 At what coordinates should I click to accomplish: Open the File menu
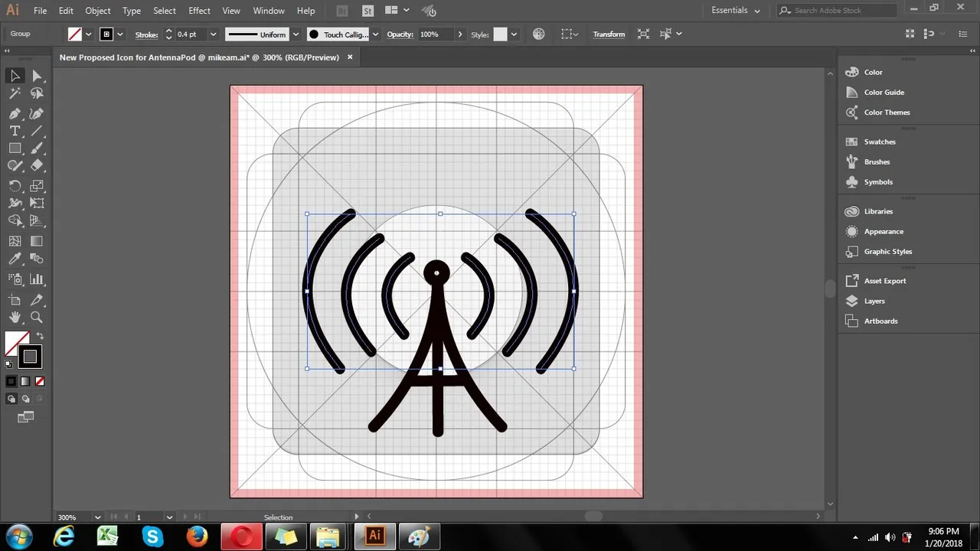(40, 11)
